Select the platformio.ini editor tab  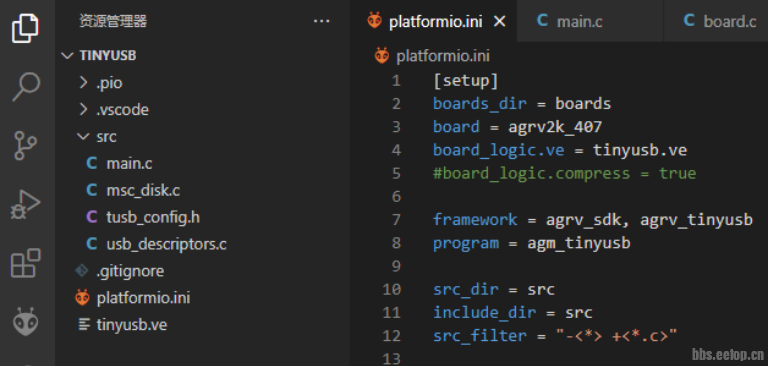pyautogui.click(x=434, y=21)
